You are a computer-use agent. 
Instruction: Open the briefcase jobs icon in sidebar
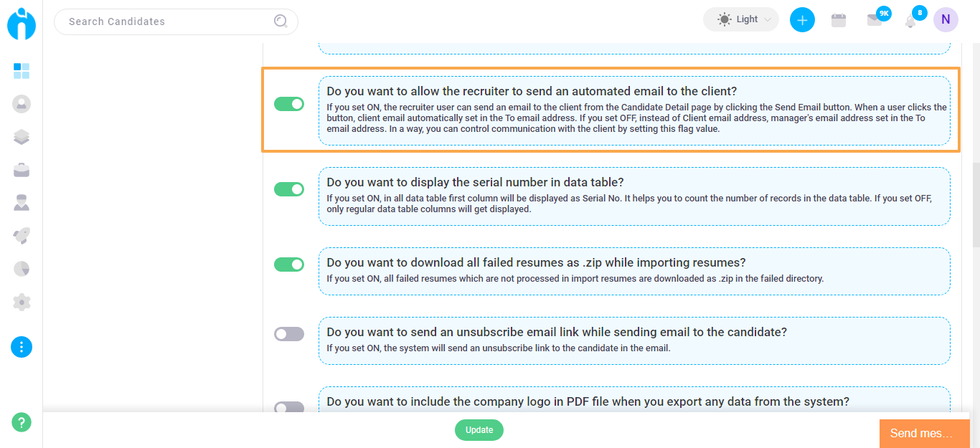22,170
